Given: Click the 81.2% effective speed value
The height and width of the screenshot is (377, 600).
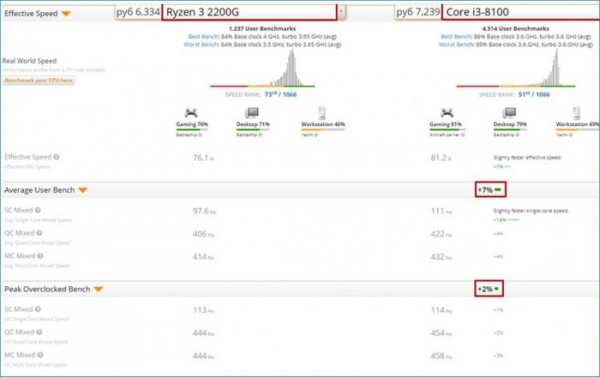Looking at the screenshot, I should (441, 158).
